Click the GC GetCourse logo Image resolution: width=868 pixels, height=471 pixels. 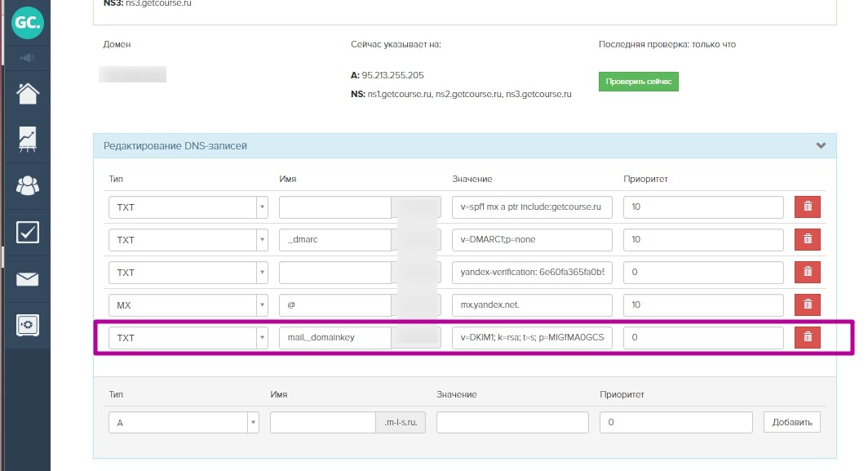[x=27, y=22]
